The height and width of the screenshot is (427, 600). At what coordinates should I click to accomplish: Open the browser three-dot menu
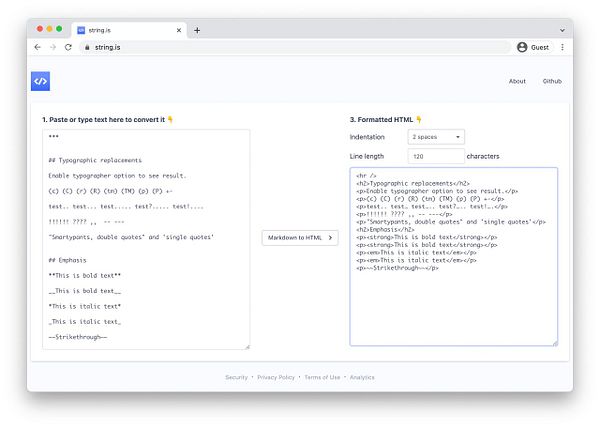(562, 47)
